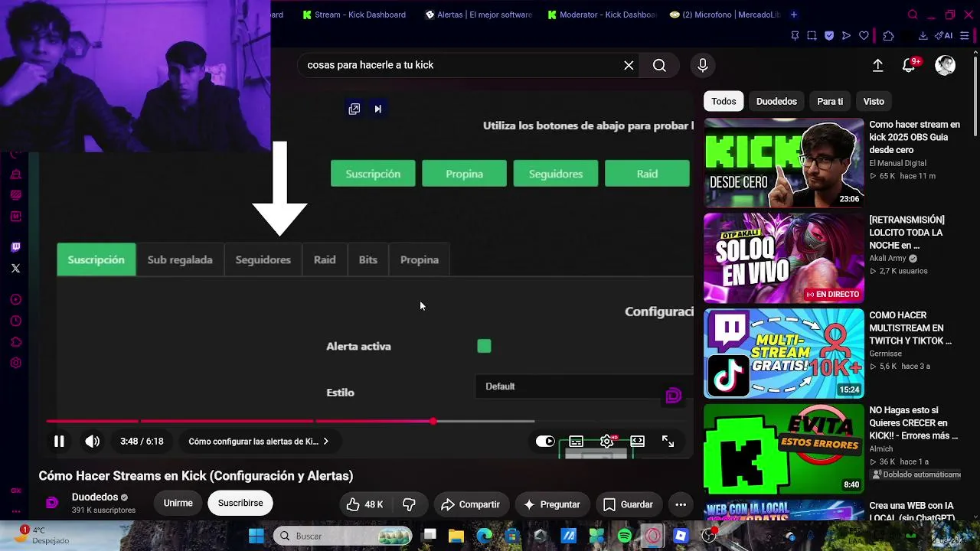The width and height of the screenshot is (980, 551).
Task: Clear the YouTube search box
Action: coord(629,65)
